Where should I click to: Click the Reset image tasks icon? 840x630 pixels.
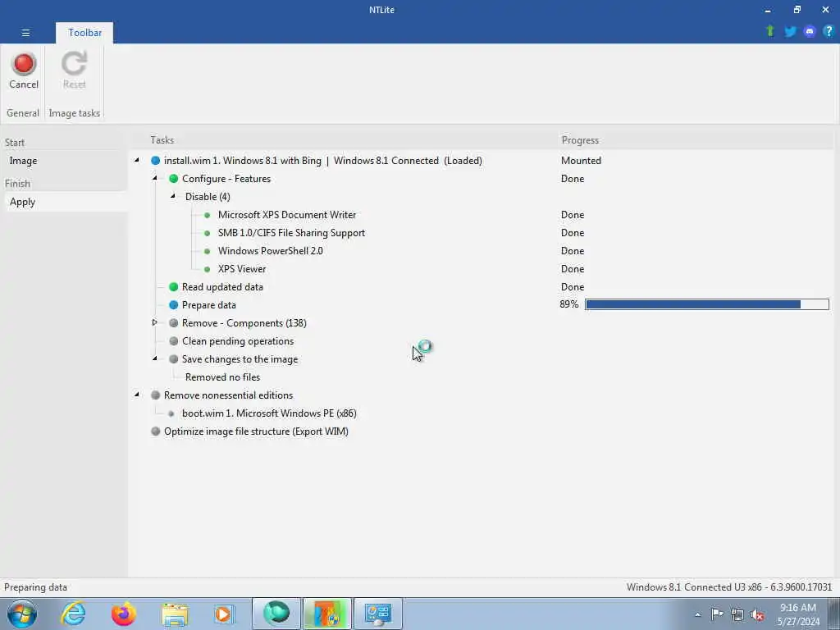(x=74, y=71)
